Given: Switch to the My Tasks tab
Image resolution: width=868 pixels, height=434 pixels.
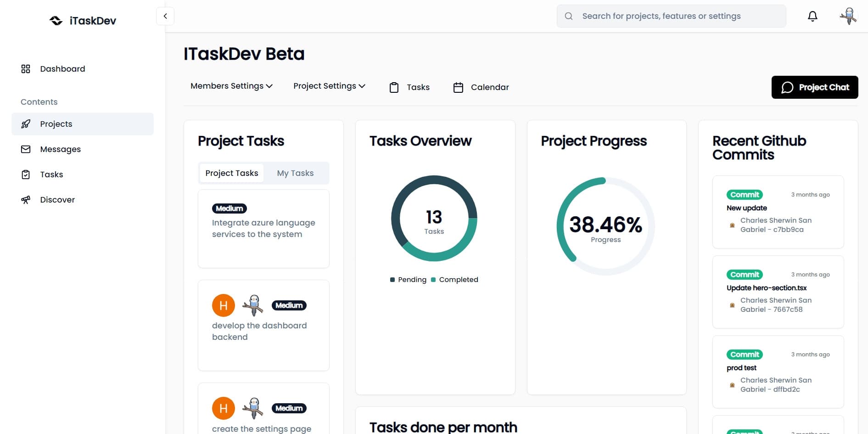Looking at the screenshot, I should (x=295, y=173).
